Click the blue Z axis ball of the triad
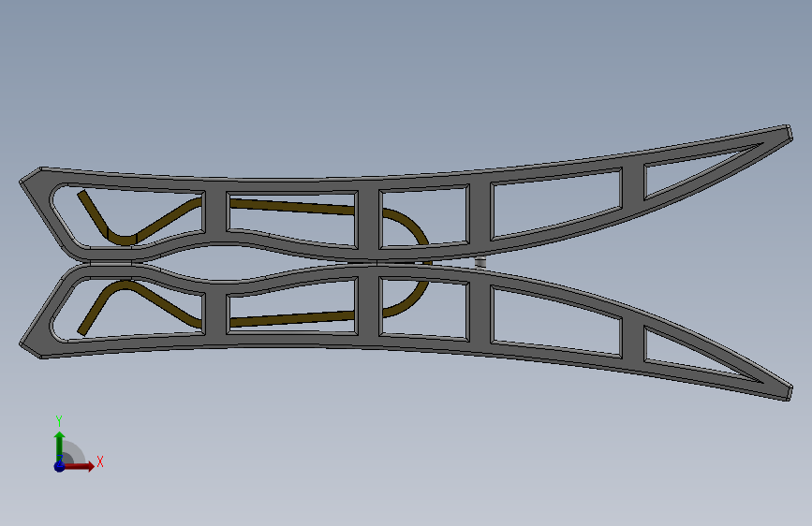This screenshot has width=812, height=526. coord(60,466)
